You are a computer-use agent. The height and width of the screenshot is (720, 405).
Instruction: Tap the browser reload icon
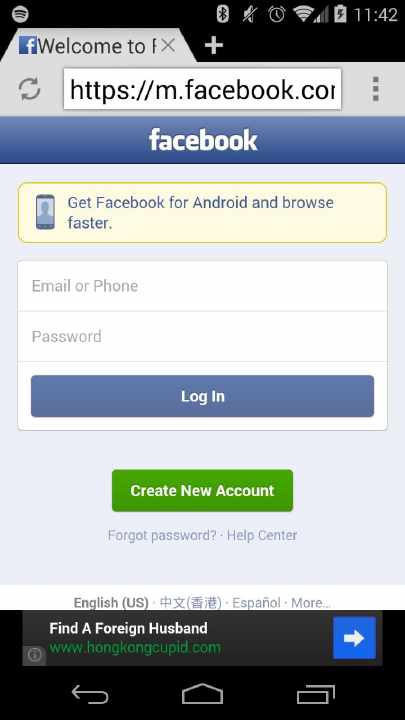pos(29,89)
